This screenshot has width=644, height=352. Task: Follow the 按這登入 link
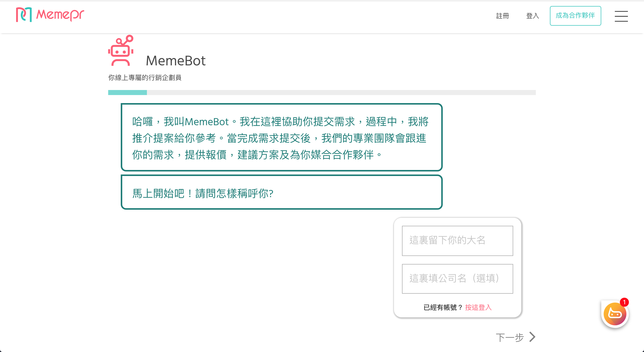point(478,307)
